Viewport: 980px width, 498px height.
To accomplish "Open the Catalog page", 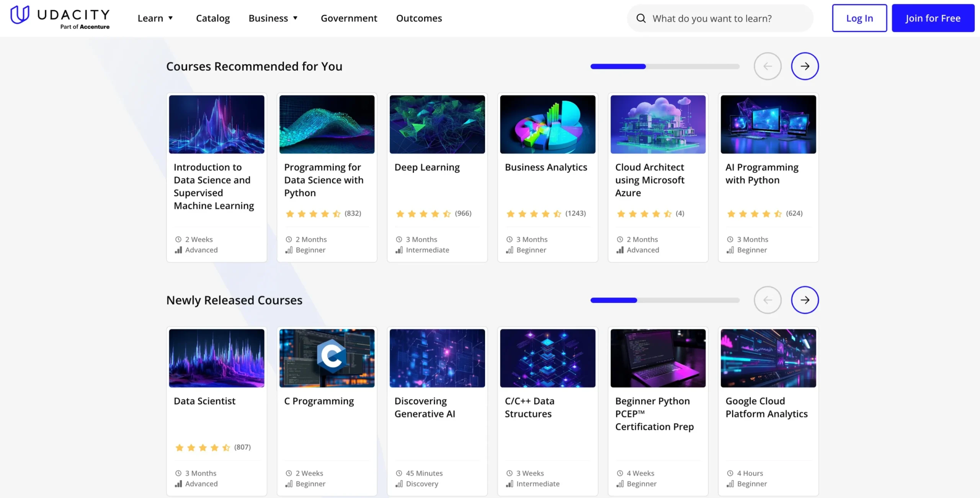I will click(x=213, y=18).
